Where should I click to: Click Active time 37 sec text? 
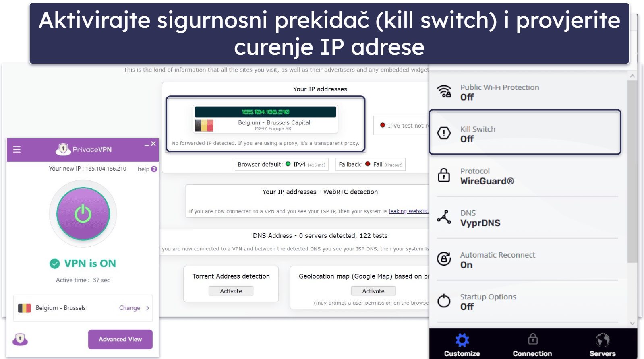point(83,280)
